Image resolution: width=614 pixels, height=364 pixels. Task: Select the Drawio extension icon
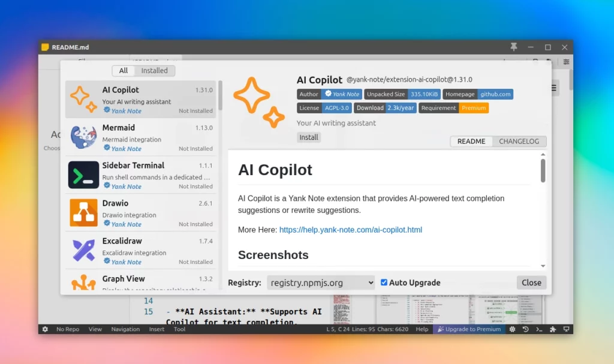click(x=83, y=212)
